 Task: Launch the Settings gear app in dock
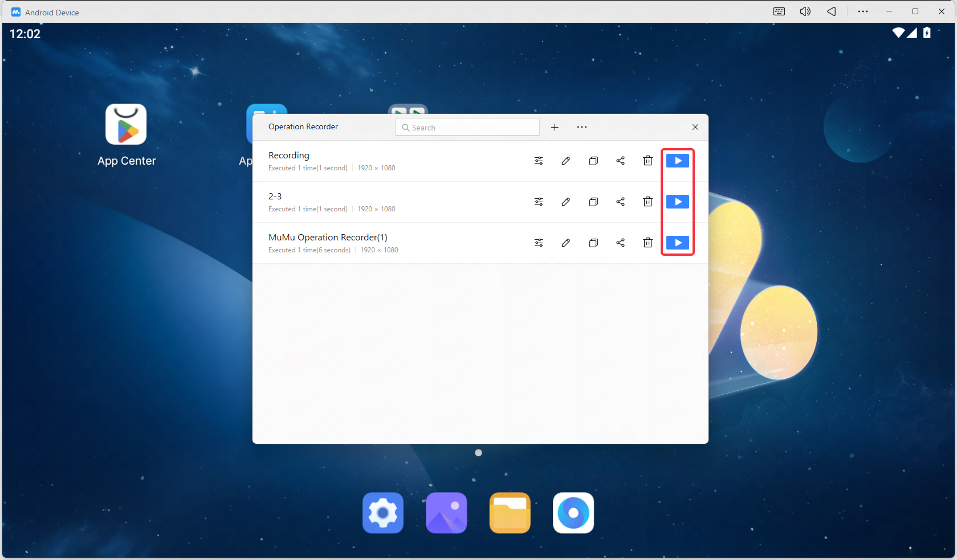click(x=383, y=513)
